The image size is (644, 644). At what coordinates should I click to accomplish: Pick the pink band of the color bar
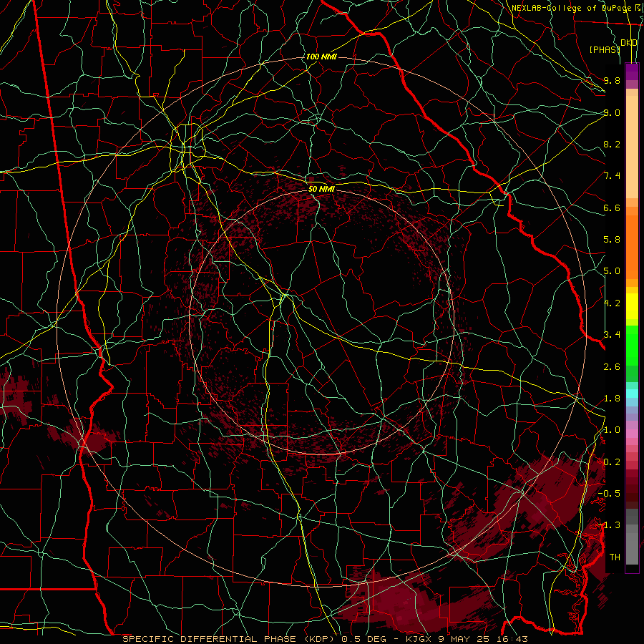point(632,434)
